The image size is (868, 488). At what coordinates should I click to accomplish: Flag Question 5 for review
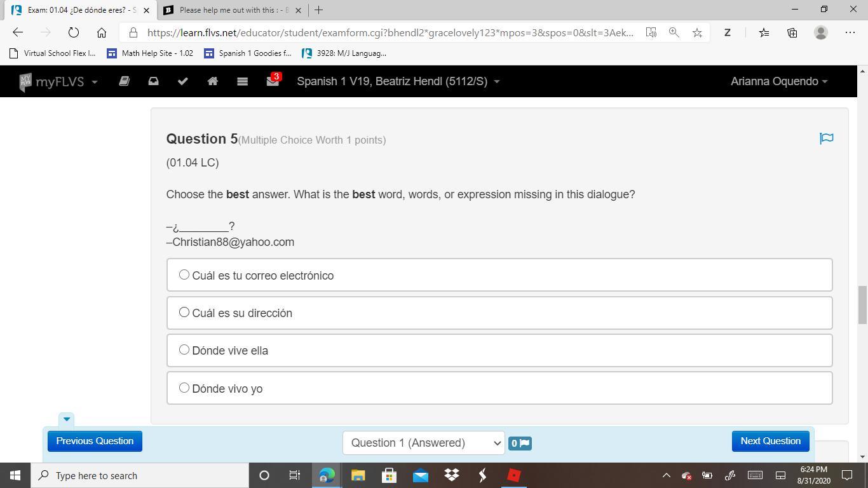coord(826,139)
